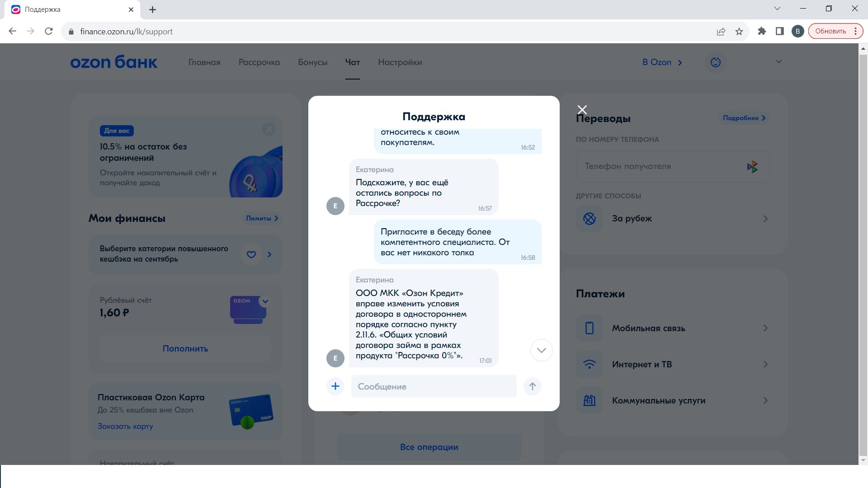Image resolution: width=868 pixels, height=488 pixels.
Task: Click the scroll-down chevron in chat
Action: pyautogui.click(x=541, y=350)
